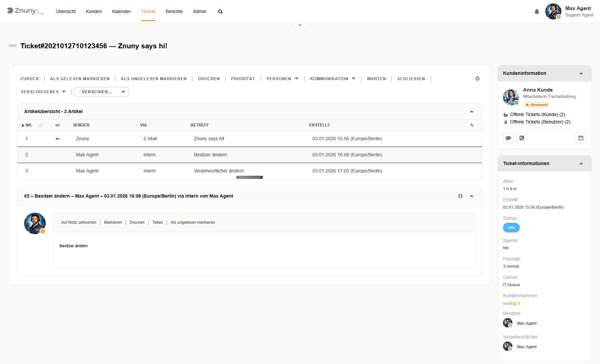Image resolution: width=600 pixels, height=364 pixels.
Task: Toggle the neu status badge
Action: coord(511,227)
